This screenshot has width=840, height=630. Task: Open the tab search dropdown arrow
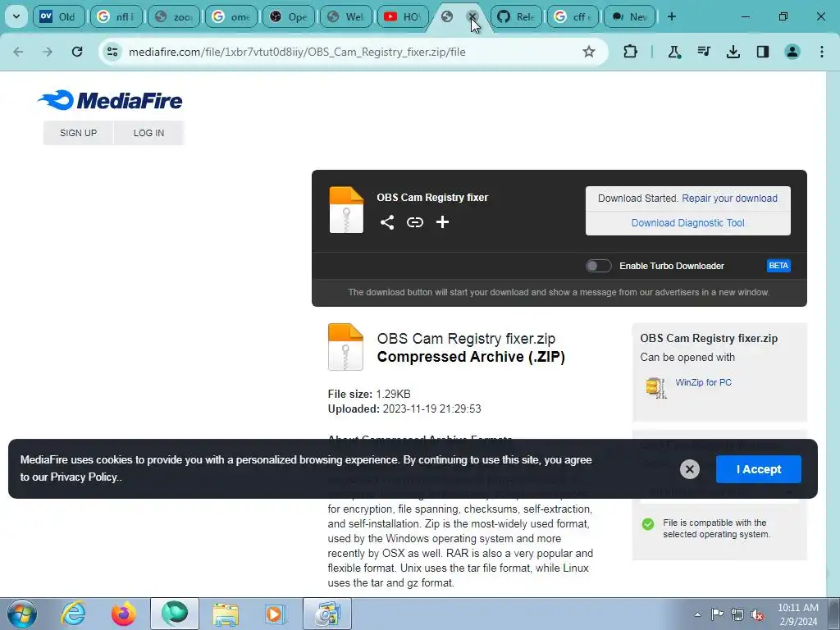16,16
